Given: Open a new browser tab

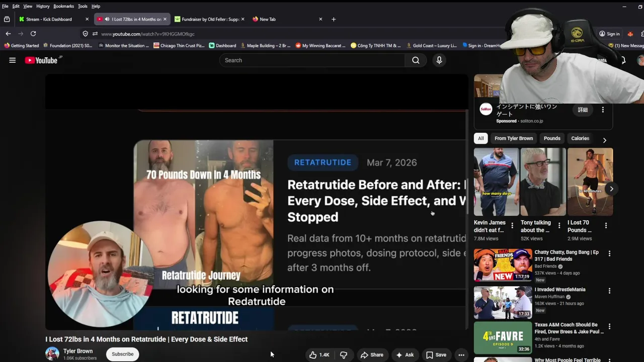Looking at the screenshot, I should click(334, 19).
